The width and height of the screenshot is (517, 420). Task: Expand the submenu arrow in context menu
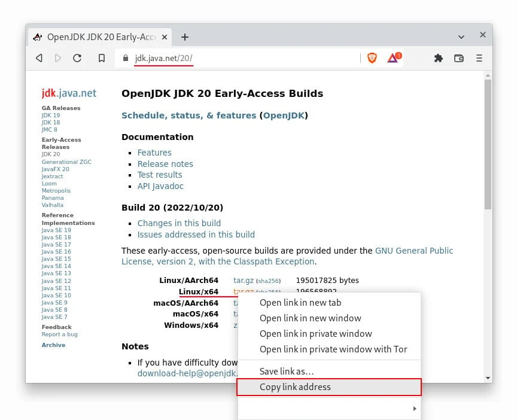tap(413, 409)
